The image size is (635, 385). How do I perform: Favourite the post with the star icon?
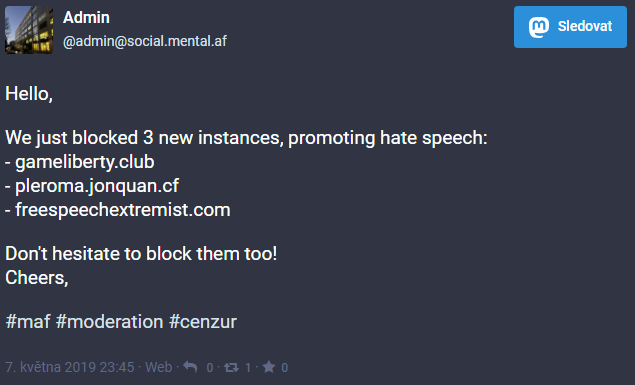click(x=268, y=367)
